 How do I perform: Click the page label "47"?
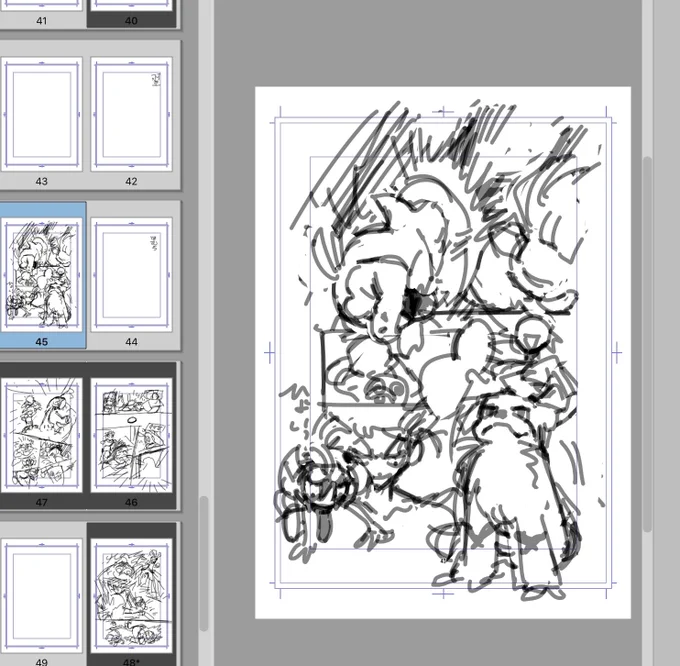(x=42, y=502)
